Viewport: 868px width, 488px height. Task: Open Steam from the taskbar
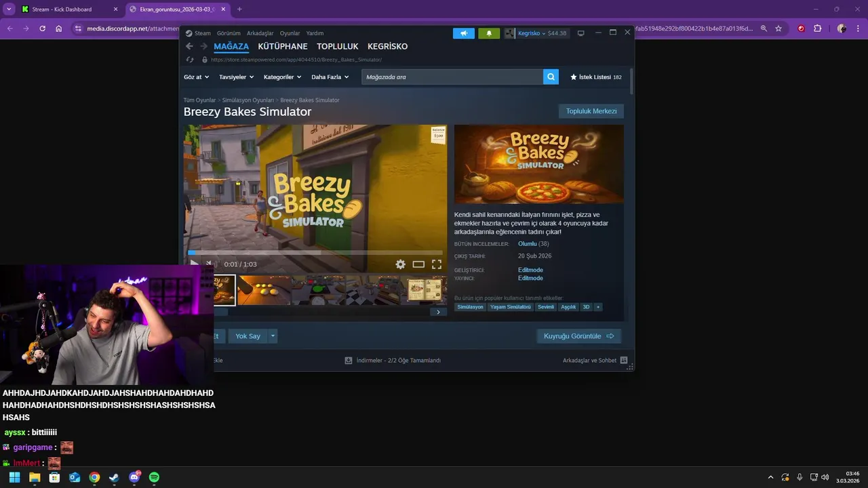coord(114,477)
